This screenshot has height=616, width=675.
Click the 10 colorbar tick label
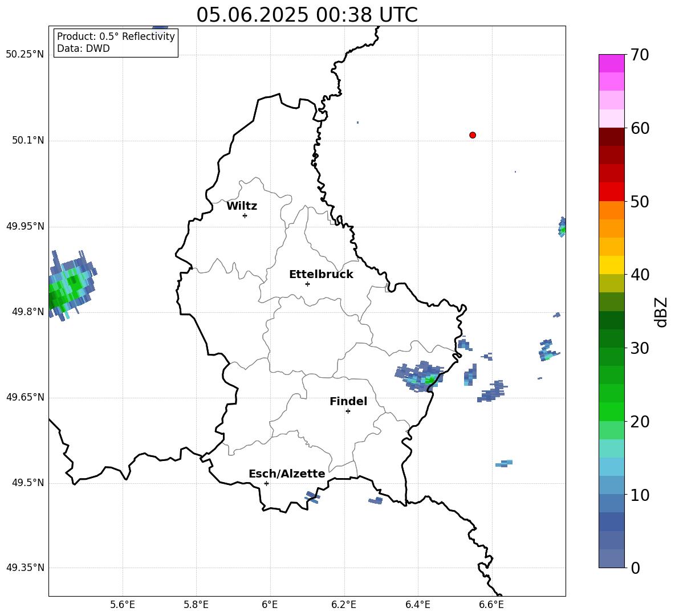(639, 495)
